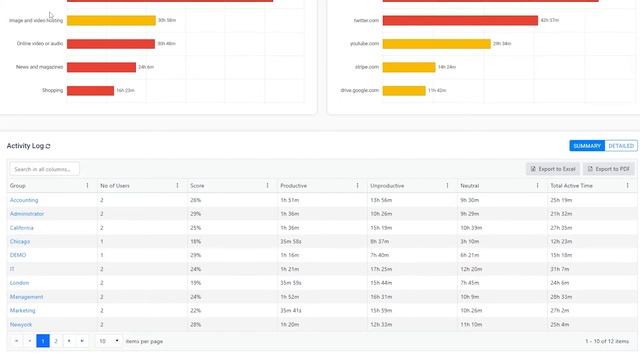Sort by Score column header
640x360 pixels.
tap(197, 186)
